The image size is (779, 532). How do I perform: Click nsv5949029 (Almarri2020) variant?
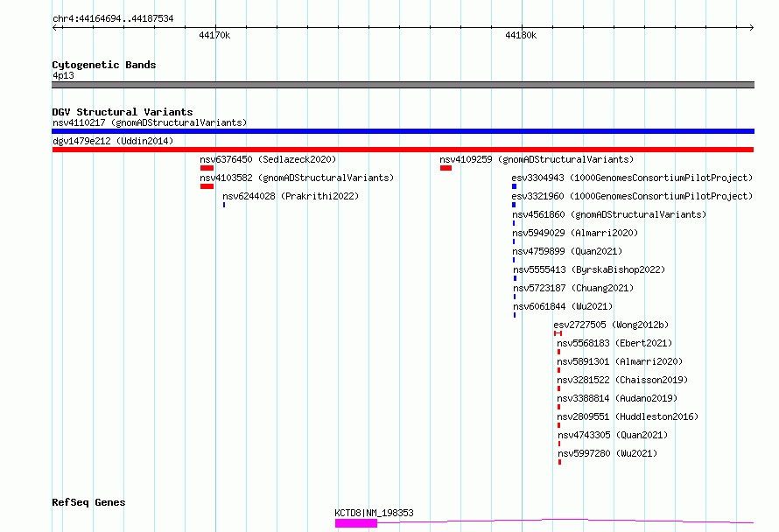(x=575, y=233)
